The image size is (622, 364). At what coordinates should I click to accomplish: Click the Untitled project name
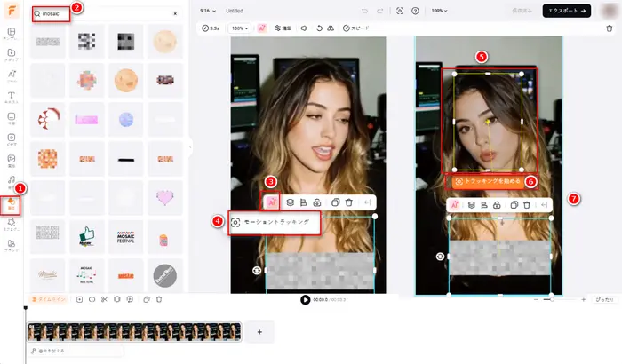pos(235,11)
